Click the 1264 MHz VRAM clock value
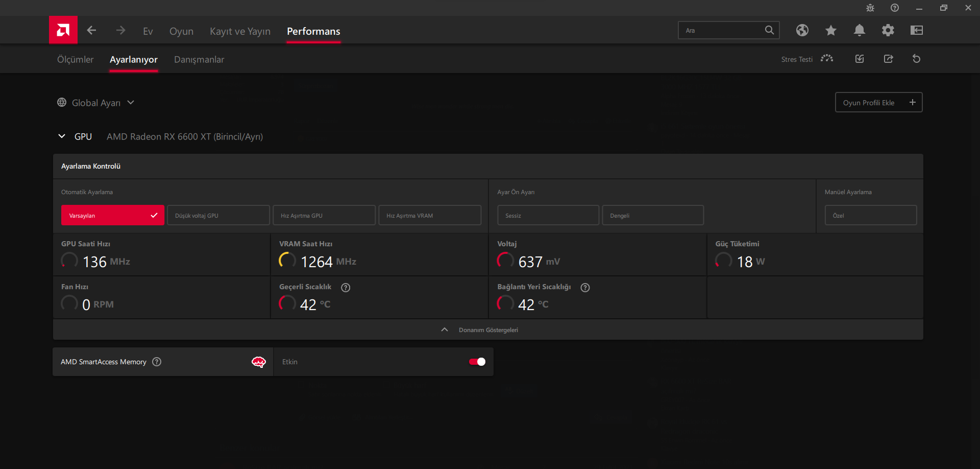 click(328, 262)
